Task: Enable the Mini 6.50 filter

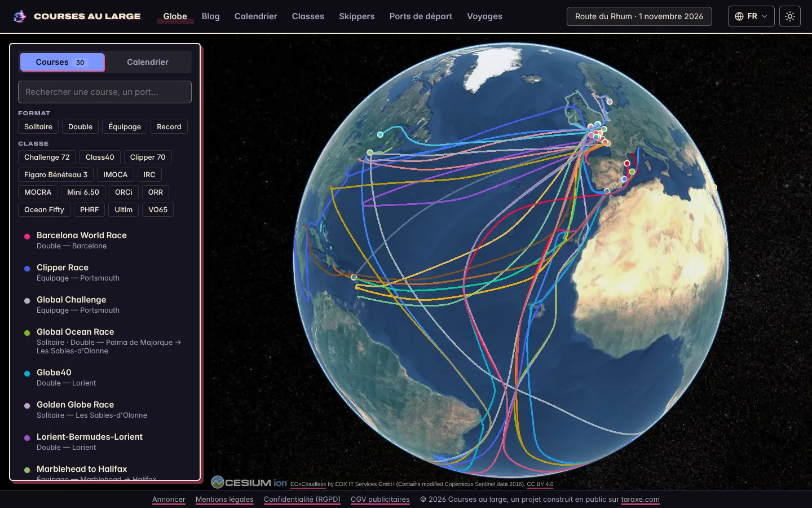Action: [83, 192]
